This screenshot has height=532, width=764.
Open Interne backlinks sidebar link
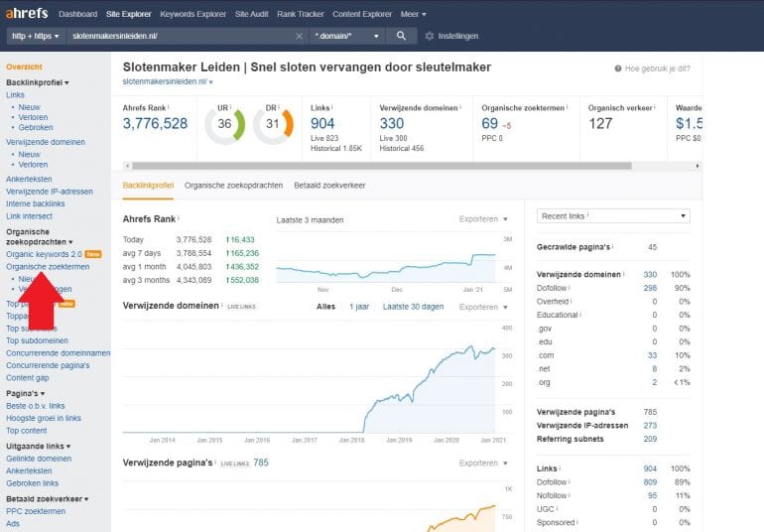click(x=35, y=203)
